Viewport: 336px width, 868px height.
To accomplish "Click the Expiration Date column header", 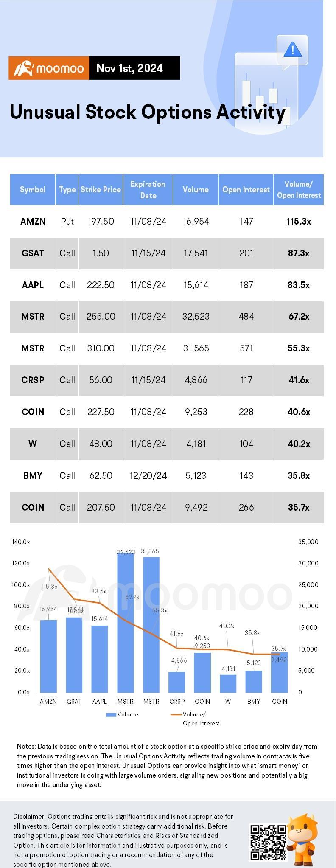I will pos(148,189).
